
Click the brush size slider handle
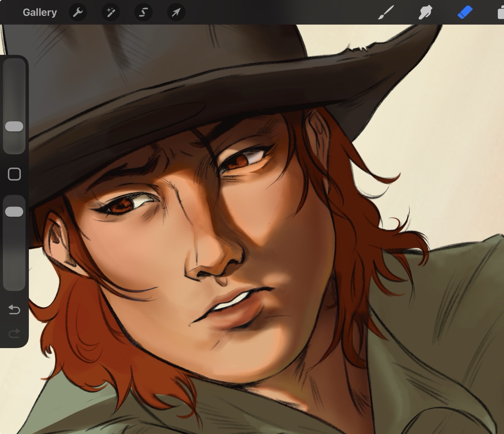pos(14,126)
